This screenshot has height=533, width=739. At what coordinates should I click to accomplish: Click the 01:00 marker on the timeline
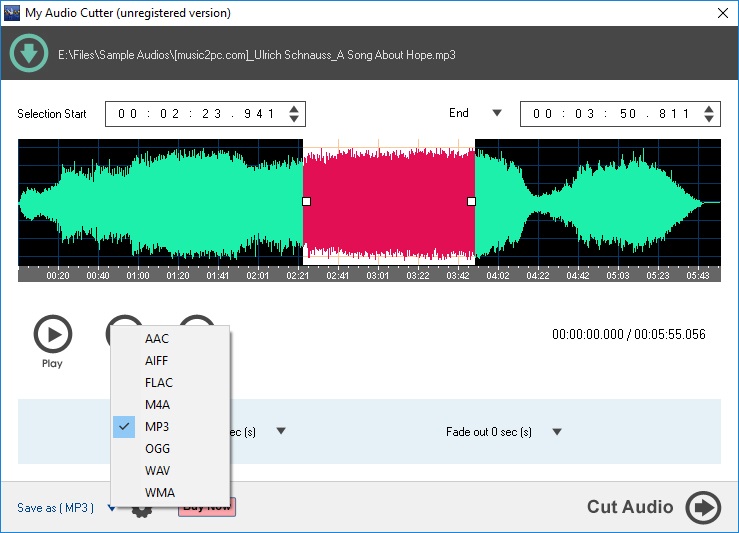click(x=138, y=275)
